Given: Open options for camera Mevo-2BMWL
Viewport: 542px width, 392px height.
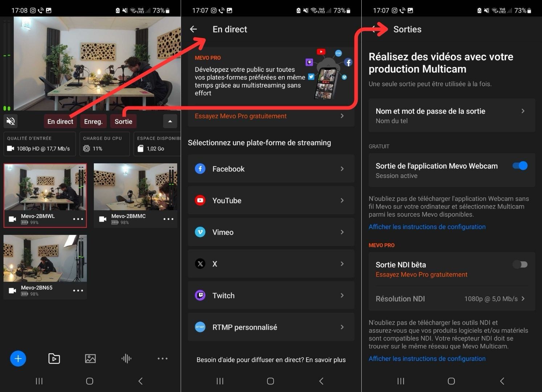Looking at the screenshot, I should [78, 219].
